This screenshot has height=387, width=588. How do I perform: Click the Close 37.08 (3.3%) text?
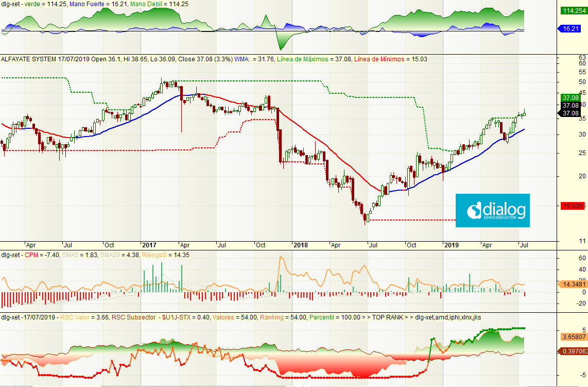(x=205, y=59)
